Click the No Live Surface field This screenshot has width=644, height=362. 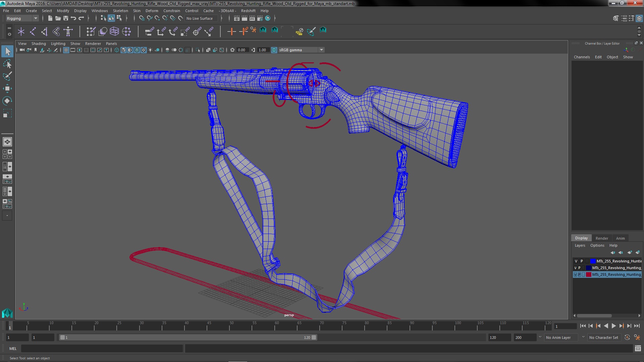[201, 18]
